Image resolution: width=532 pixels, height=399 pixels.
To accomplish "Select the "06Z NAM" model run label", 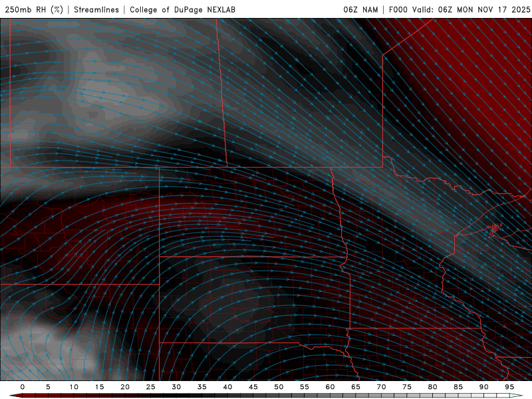I will (360, 9).
